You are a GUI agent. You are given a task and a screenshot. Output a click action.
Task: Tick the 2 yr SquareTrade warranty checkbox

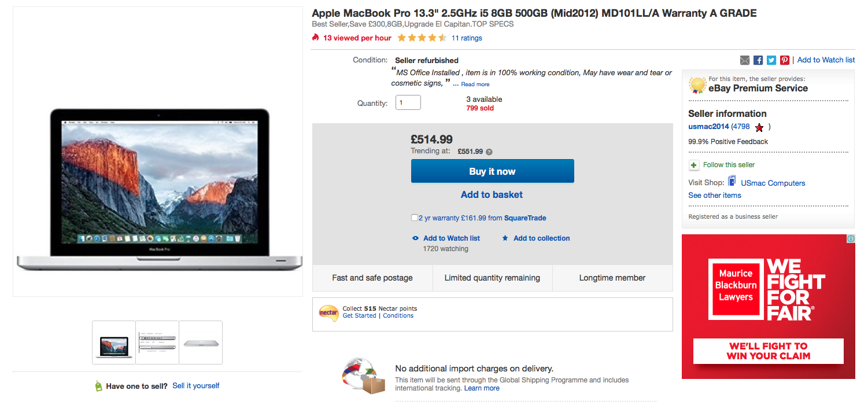(x=415, y=218)
